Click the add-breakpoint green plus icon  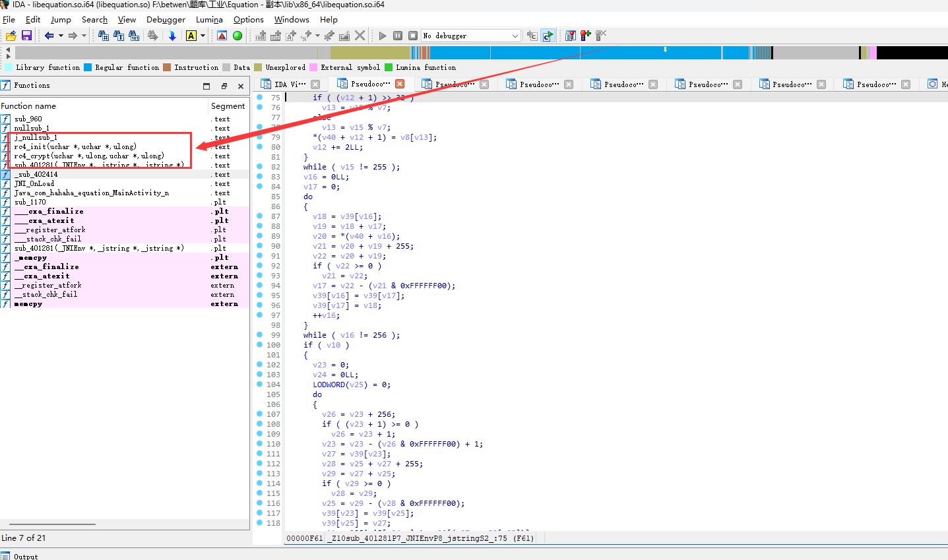[586, 35]
